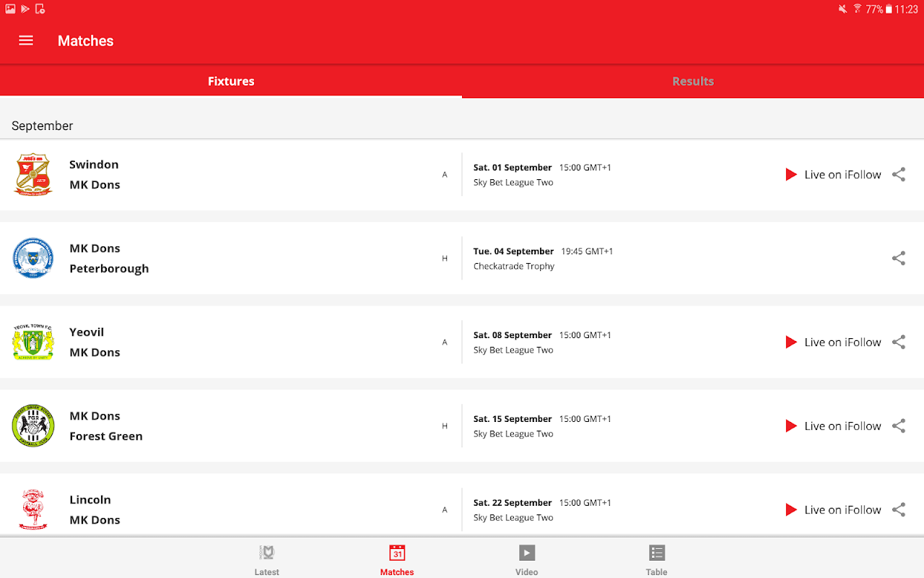Tap the Play Store notification icon
Image resolution: width=924 pixels, height=578 pixels.
(25, 9)
